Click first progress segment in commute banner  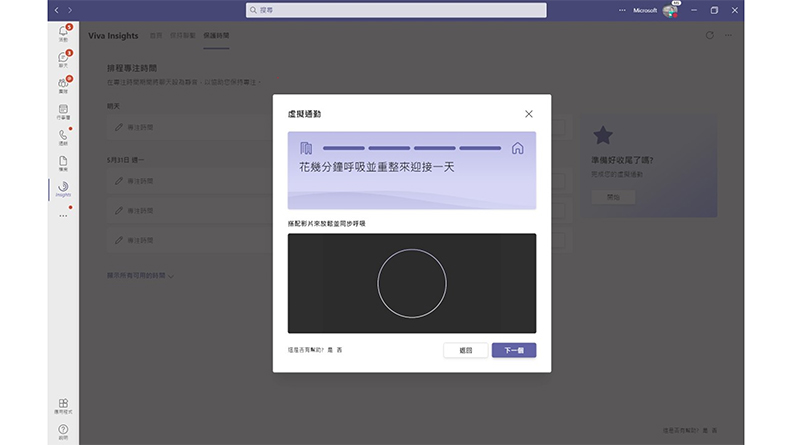click(x=343, y=148)
